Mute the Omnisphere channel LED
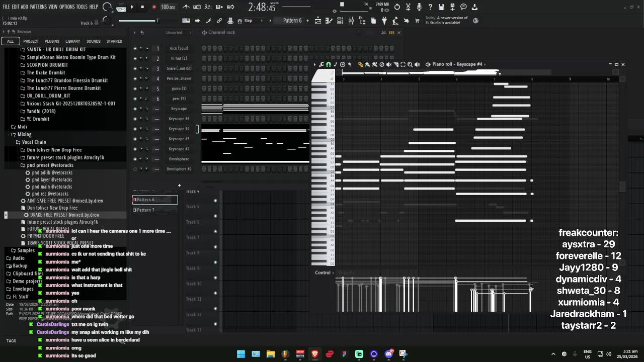 [x=135, y=159]
